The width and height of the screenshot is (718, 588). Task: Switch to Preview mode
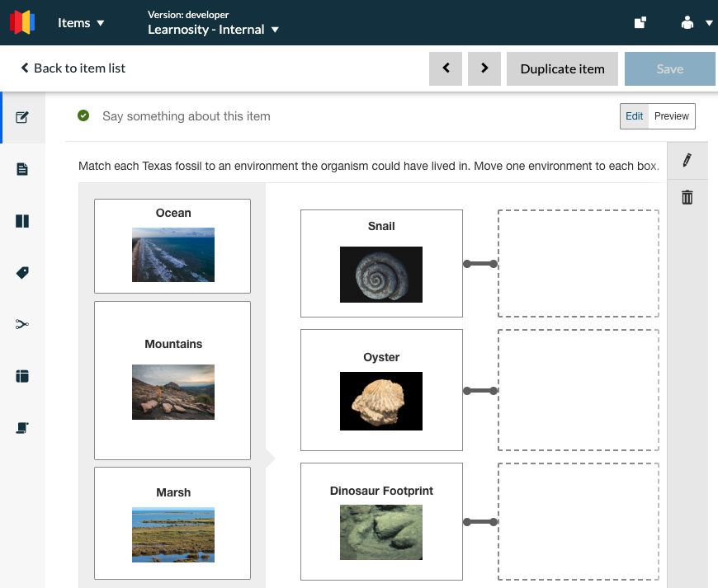(x=671, y=115)
